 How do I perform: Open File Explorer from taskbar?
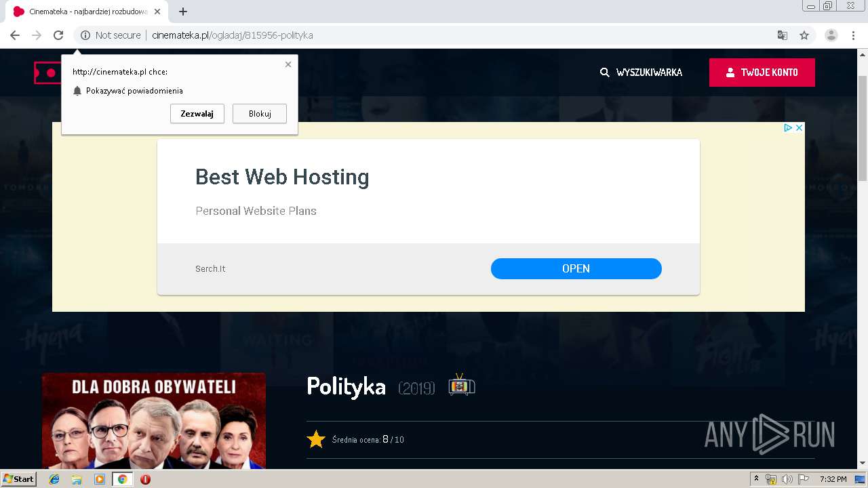(x=77, y=479)
